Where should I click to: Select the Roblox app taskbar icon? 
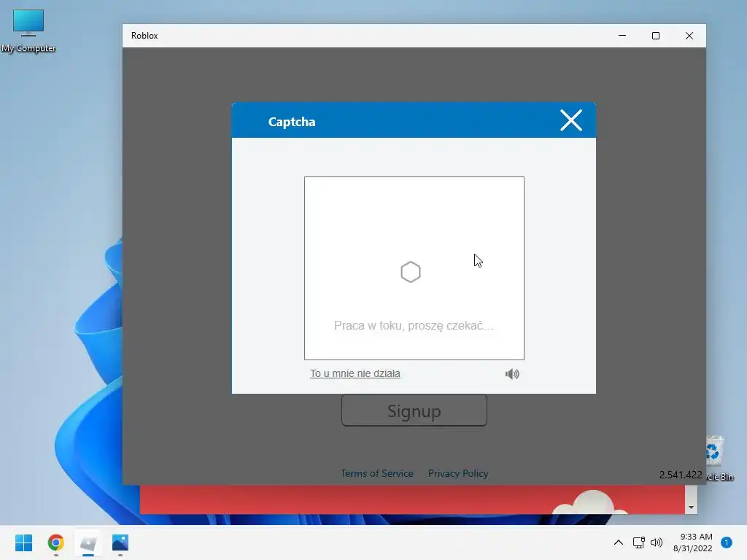pos(88,542)
